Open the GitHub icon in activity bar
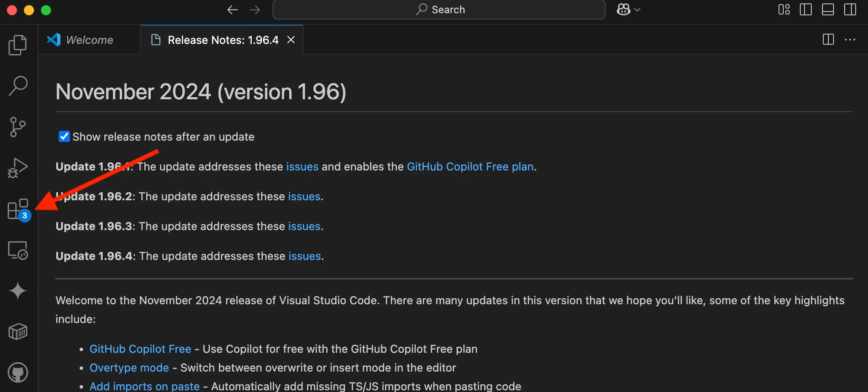This screenshot has width=868, height=392. [18, 373]
